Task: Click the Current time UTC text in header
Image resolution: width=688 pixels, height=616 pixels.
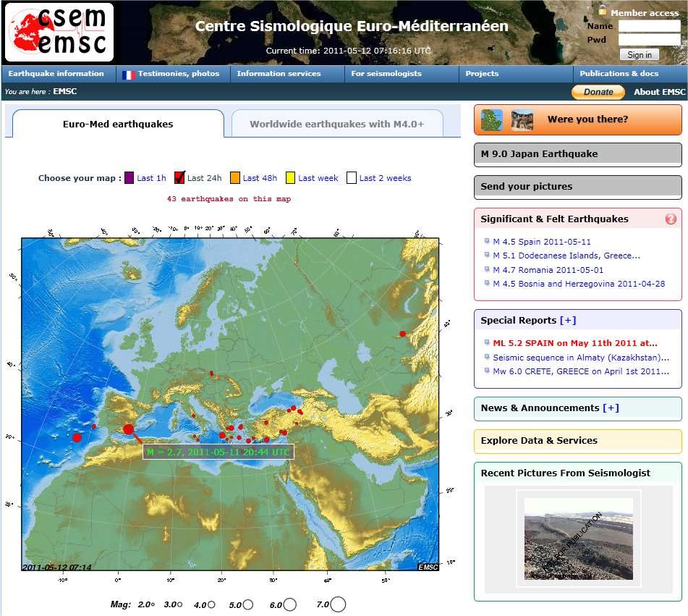Action: click(x=349, y=51)
